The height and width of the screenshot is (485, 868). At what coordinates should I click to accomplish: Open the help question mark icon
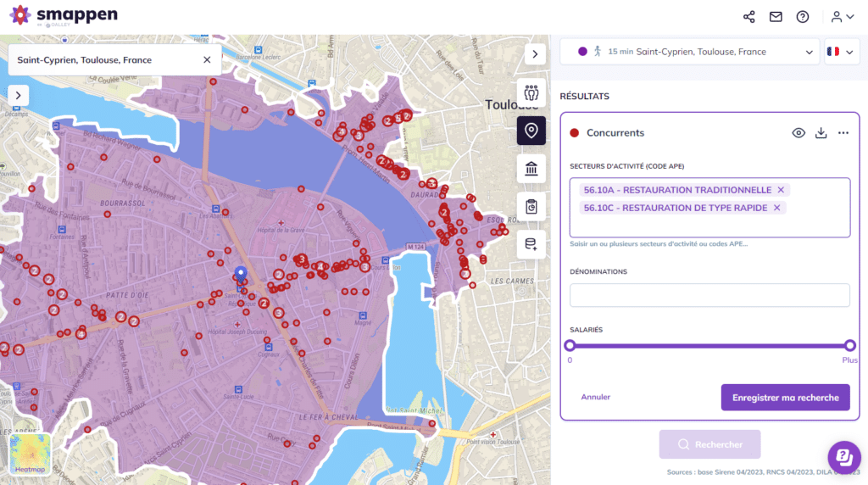(x=803, y=17)
